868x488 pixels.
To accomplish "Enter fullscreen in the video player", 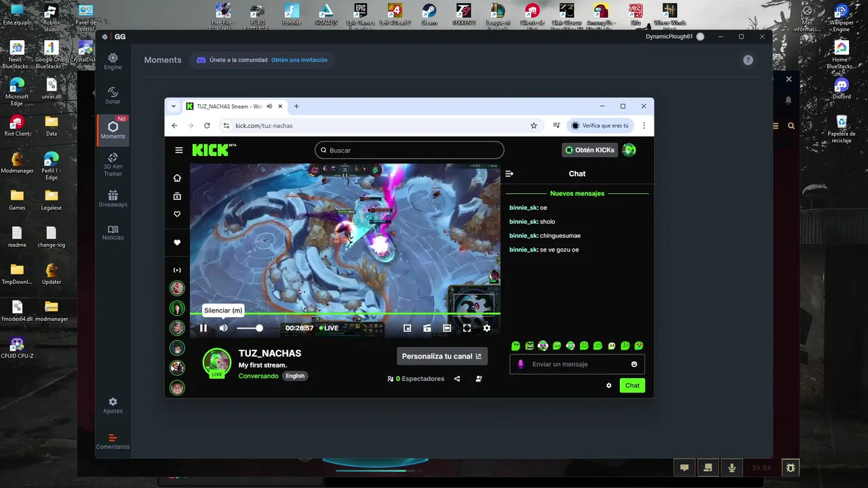I will click(467, 328).
